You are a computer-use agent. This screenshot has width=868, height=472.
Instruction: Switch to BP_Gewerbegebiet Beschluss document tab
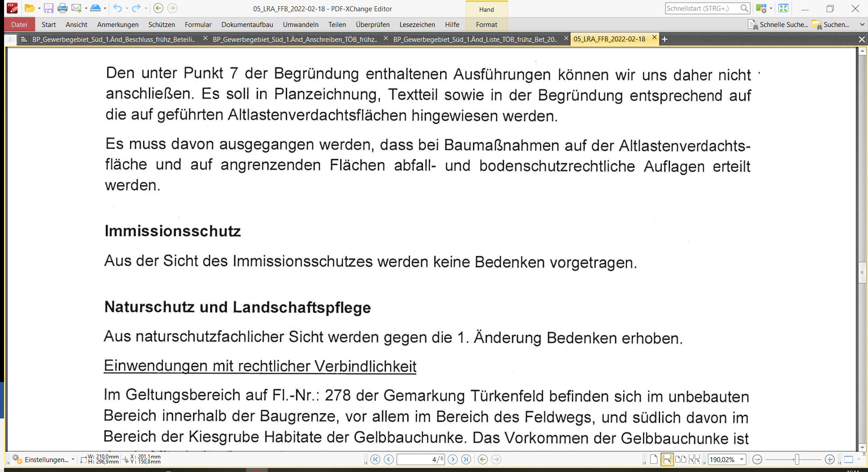[113, 40]
